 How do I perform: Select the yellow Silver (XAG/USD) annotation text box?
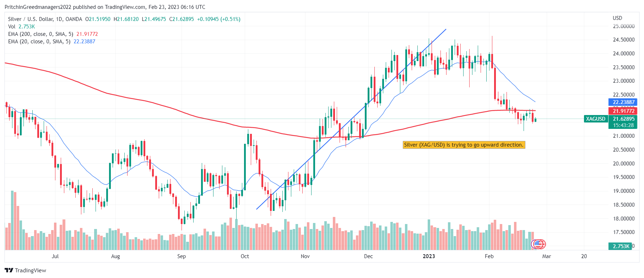[464, 145]
